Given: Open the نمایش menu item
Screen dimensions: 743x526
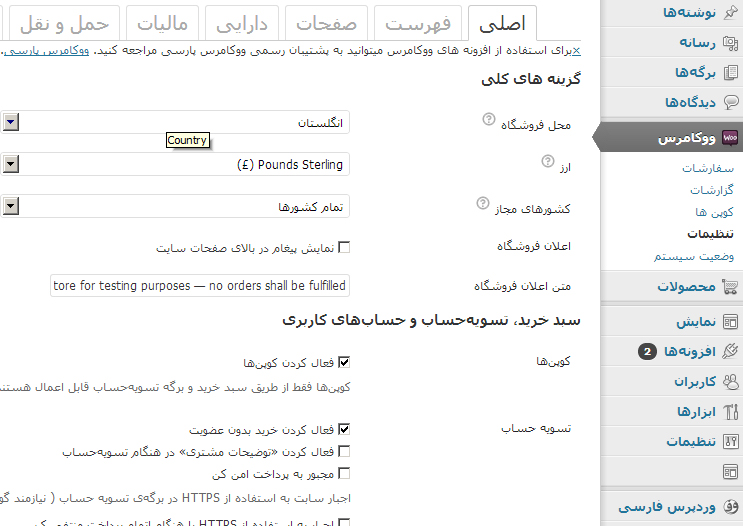Looking at the screenshot, I should (696, 322).
